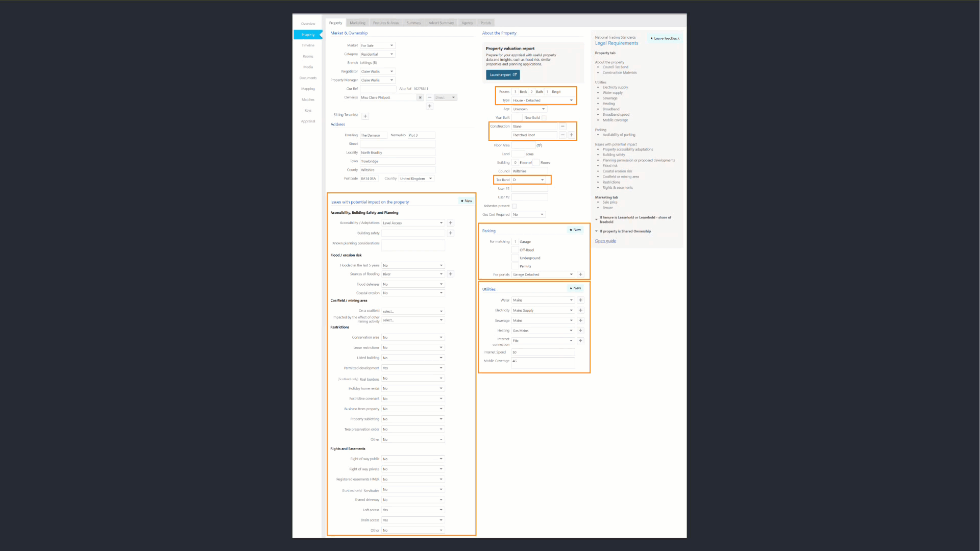The height and width of the screenshot is (551, 980).
Task: Add another construction material after Thatched Roof
Action: pos(571,135)
